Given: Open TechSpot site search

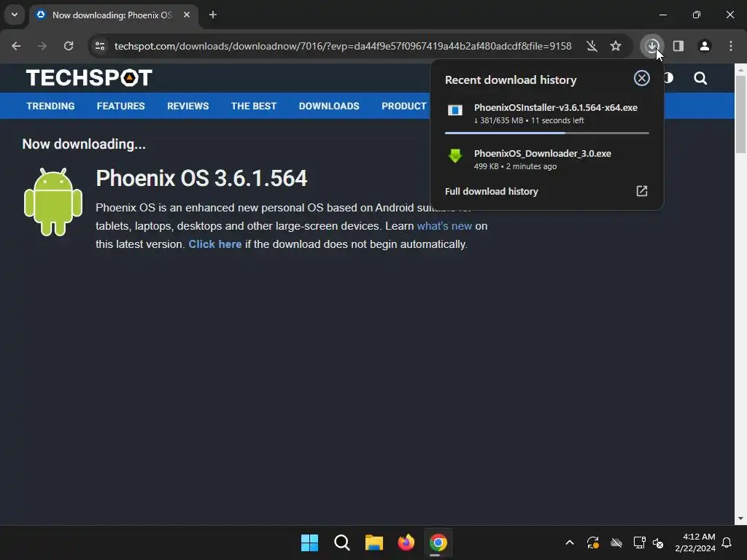Looking at the screenshot, I should click(700, 78).
